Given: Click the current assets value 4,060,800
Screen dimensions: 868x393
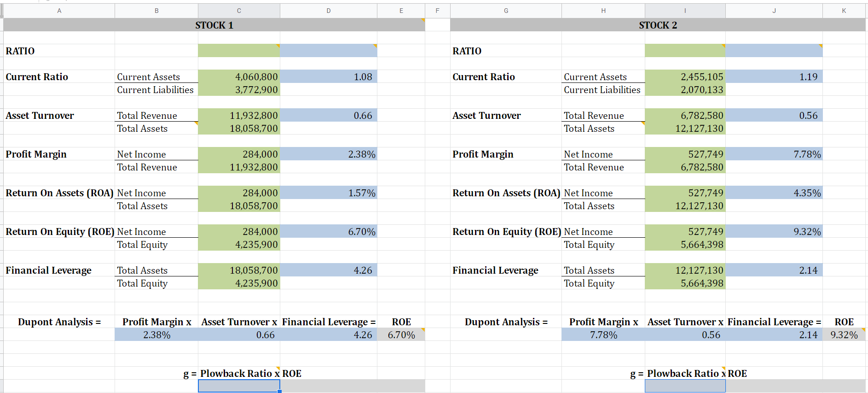Looking at the screenshot, I should coord(239,76).
